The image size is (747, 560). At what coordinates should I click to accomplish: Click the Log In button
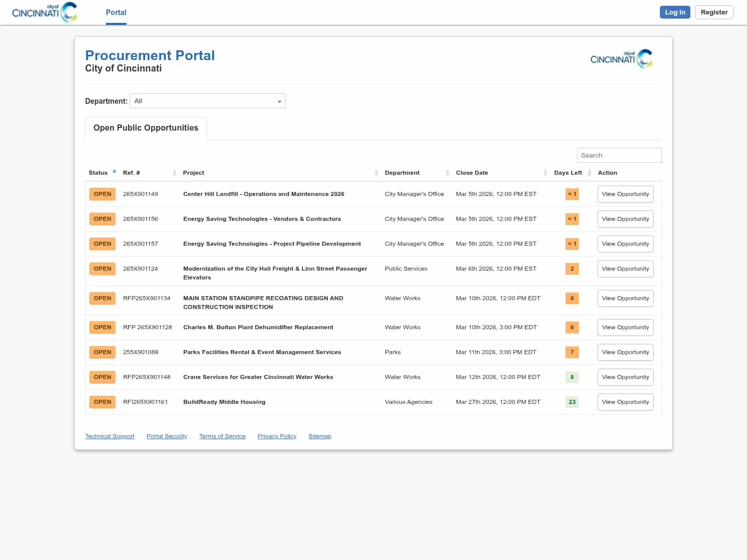click(674, 12)
